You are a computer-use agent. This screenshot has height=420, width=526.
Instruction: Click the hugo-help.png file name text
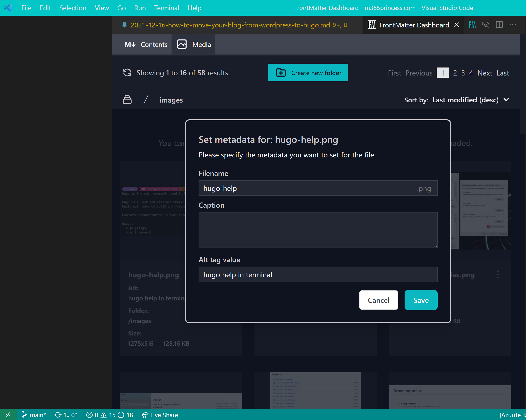(x=153, y=275)
